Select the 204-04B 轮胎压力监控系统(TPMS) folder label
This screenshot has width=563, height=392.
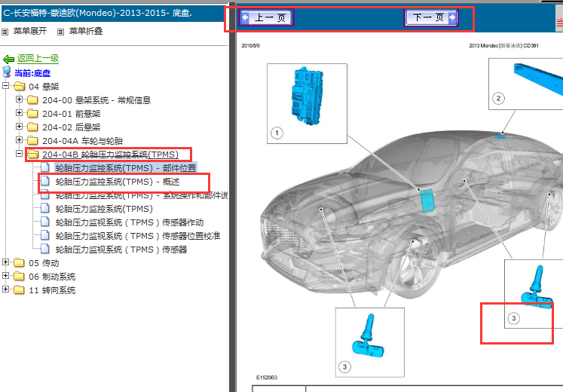pos(111,155)
